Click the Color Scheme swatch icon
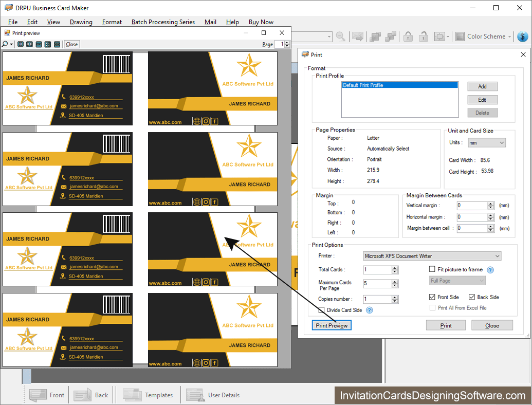Viewport: 532px width, 405px height. pos(460,36)
